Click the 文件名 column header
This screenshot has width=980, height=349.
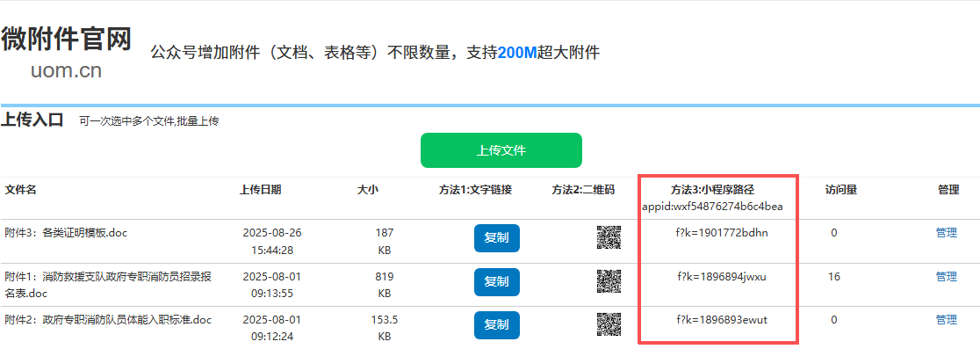tap(20, 190)
